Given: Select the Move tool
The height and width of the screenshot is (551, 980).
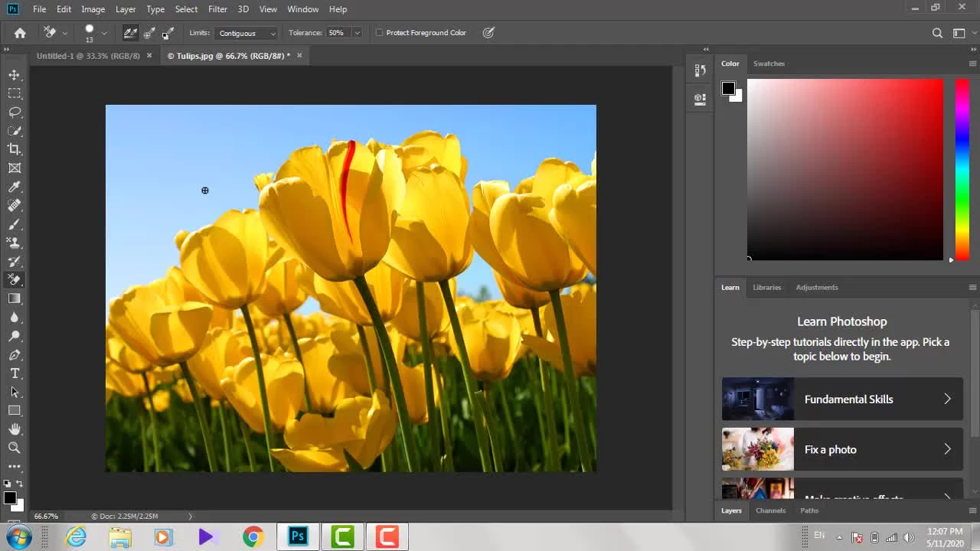Looking at the screenshot, I should 15,75.
